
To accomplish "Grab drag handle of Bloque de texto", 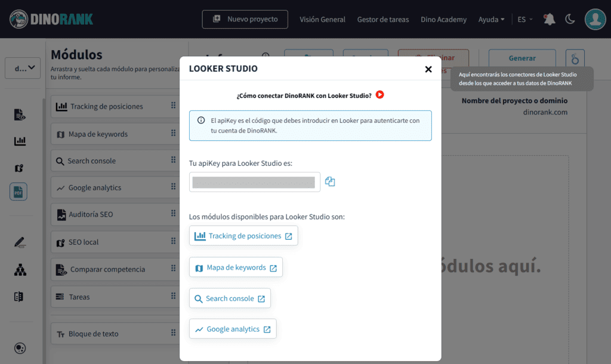I will [174, 333].
